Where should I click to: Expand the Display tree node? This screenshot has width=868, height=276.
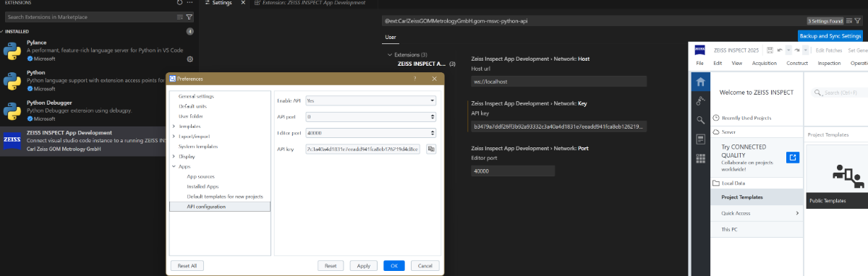coord(174,156)
